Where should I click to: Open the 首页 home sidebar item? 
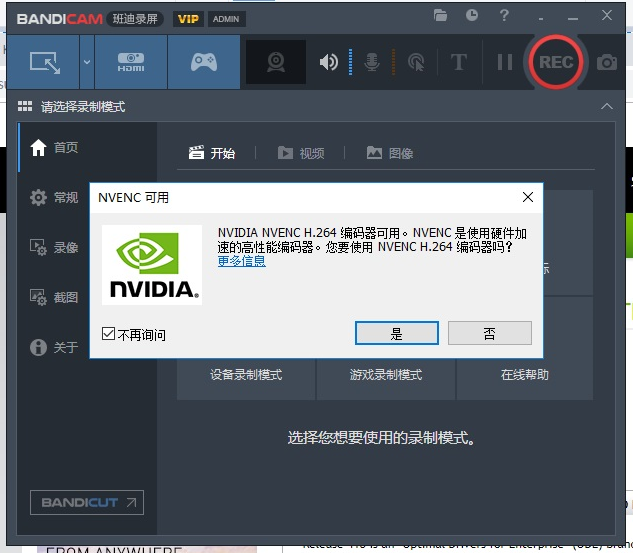click(88, 147)
